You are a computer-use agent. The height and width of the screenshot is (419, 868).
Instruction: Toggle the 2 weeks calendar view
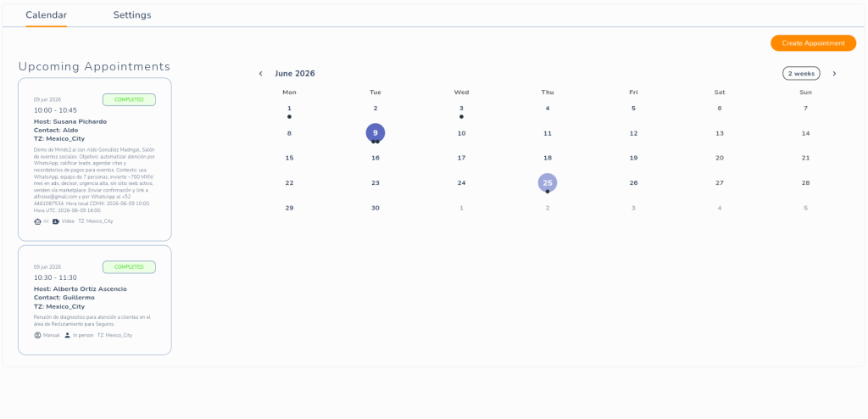(x=801, y=74)
